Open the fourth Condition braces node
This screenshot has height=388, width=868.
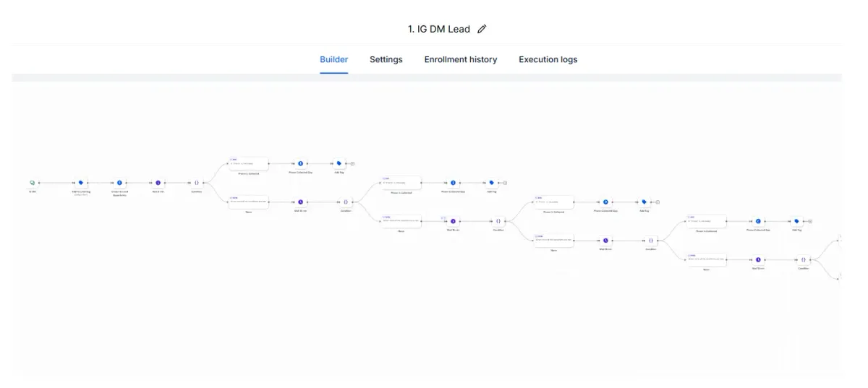651,240
